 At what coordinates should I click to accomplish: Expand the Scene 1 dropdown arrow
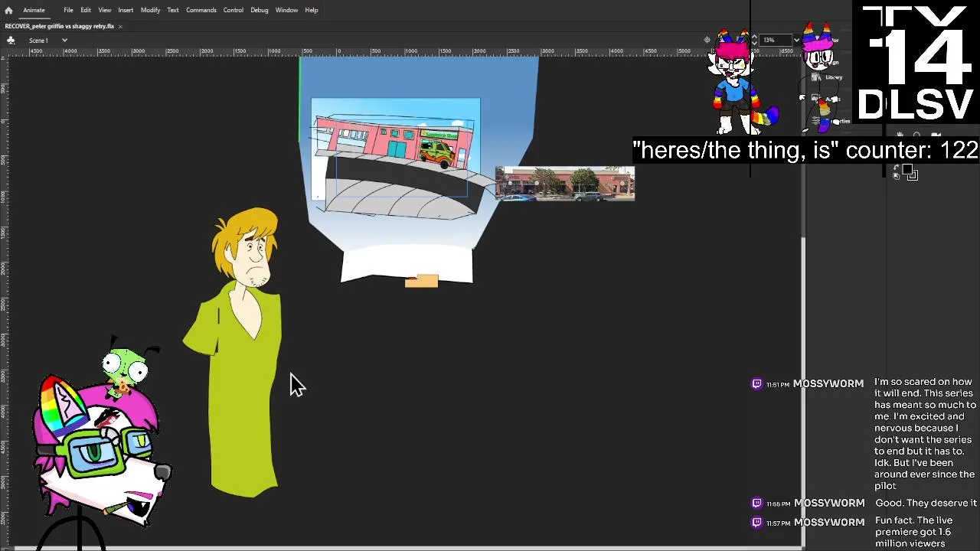tap(64, 40)
